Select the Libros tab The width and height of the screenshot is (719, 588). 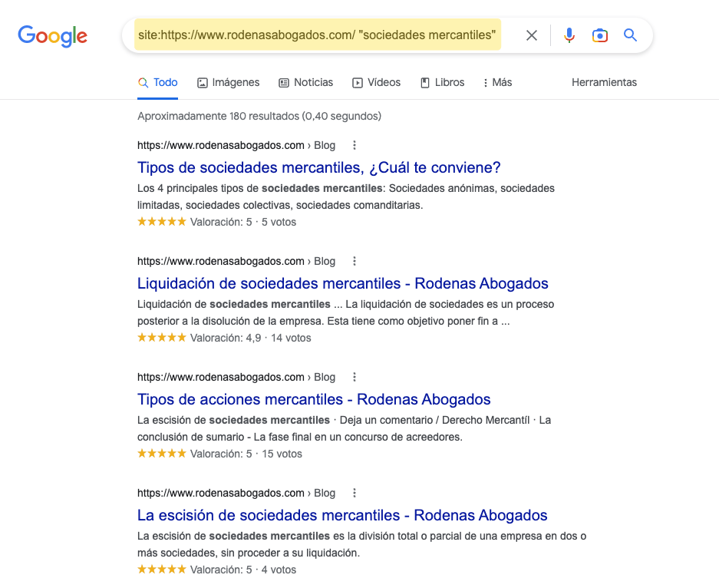(x=442, y=82)
